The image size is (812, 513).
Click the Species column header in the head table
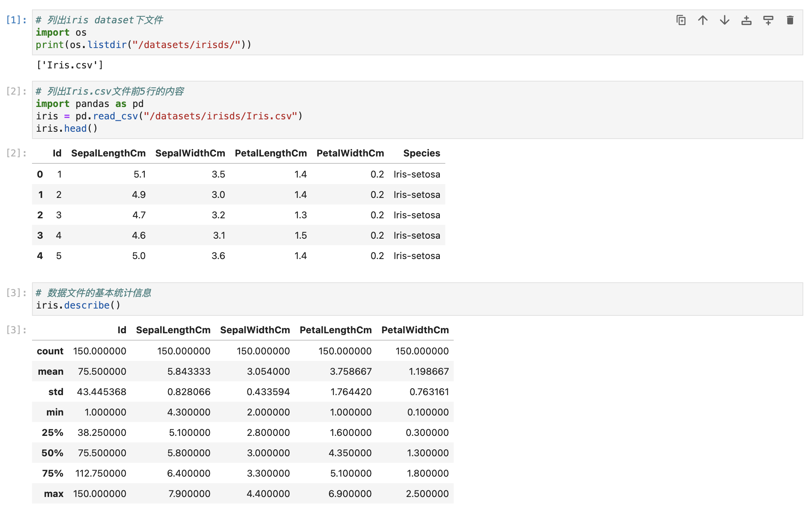pos(421,153)
